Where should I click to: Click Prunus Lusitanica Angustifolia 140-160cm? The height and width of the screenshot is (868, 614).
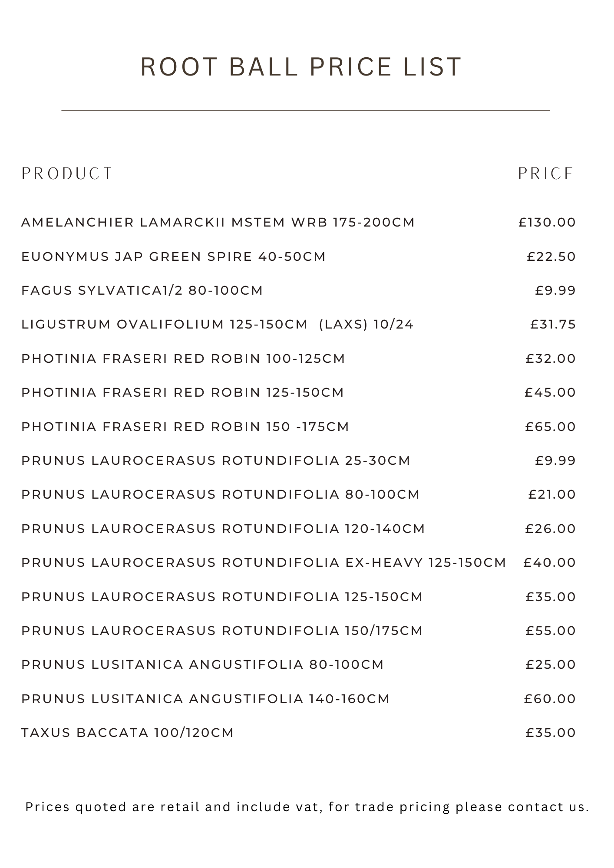(x=205, y=699)
